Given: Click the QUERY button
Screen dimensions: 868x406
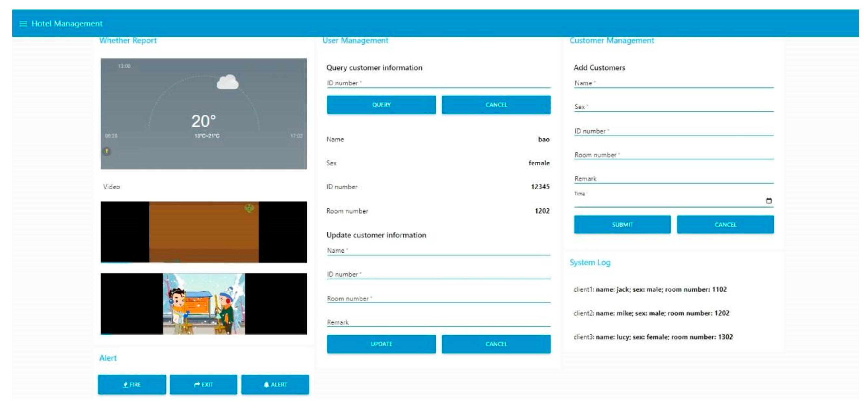Looking at the screenshot, I should coord(381,105).
